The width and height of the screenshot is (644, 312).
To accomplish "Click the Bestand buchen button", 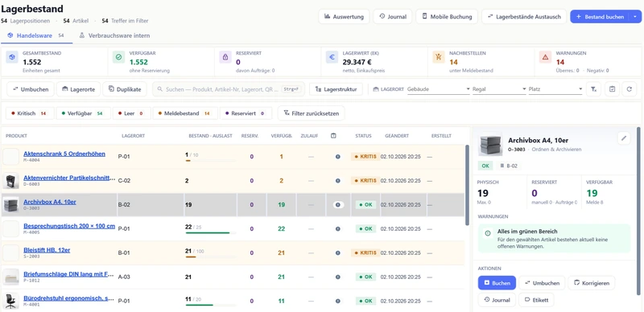I will pyautogui.click(x=600, y=16).
